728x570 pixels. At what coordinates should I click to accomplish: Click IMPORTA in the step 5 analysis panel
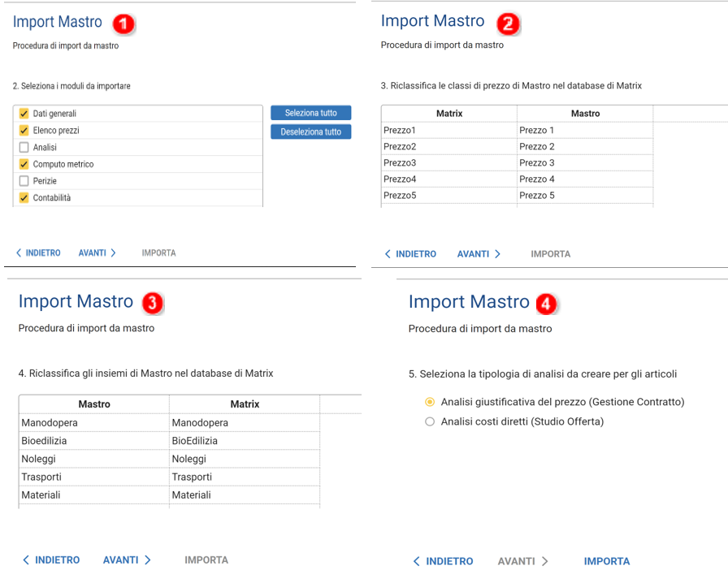pos(606,561)
